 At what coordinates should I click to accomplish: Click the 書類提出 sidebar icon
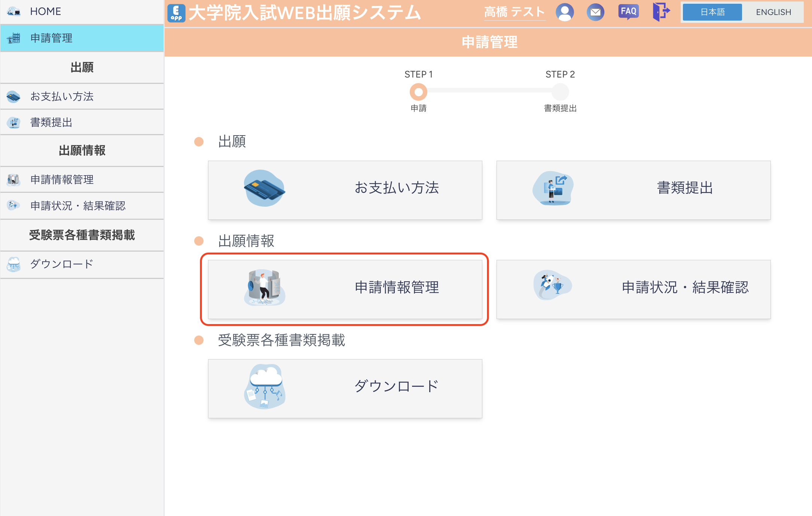[14, 122]
